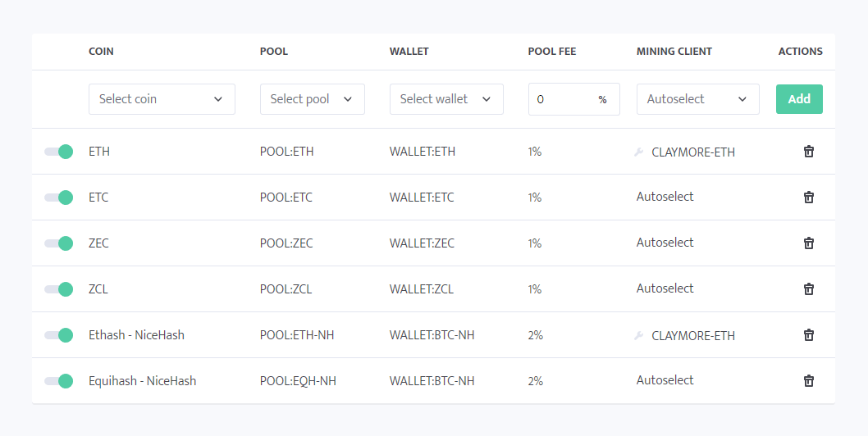This screenshot has height=436, width=868.
Task: Switch off the ETC toggle
Action: [59, 198]
